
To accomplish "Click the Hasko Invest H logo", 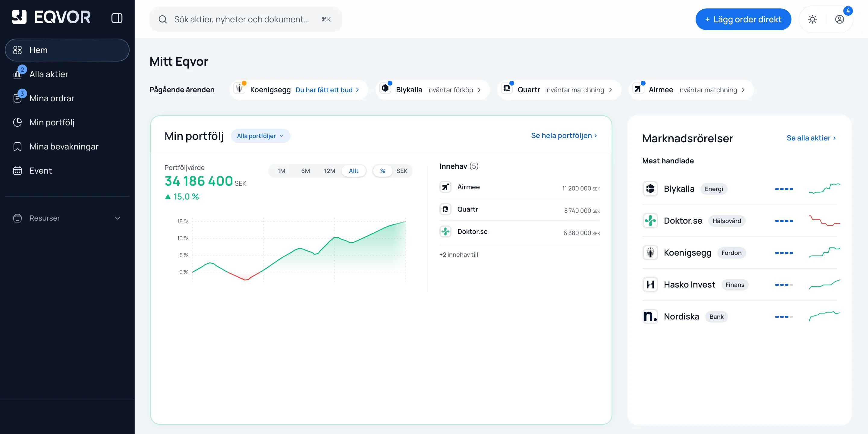I will (x=650, y=285).
